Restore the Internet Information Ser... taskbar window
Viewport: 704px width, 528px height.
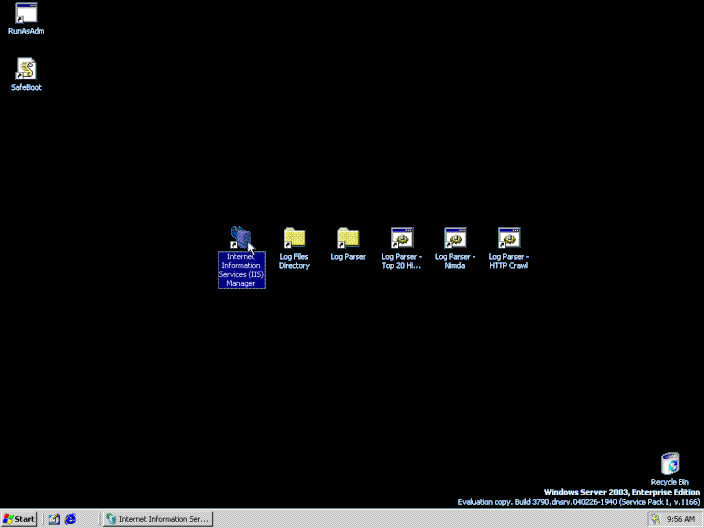coord(158,519)
